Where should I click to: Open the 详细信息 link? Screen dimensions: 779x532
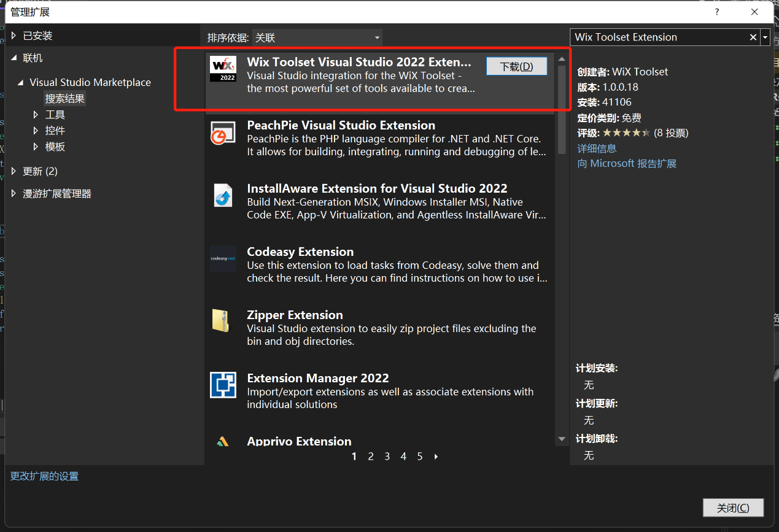tap(596, 148)
